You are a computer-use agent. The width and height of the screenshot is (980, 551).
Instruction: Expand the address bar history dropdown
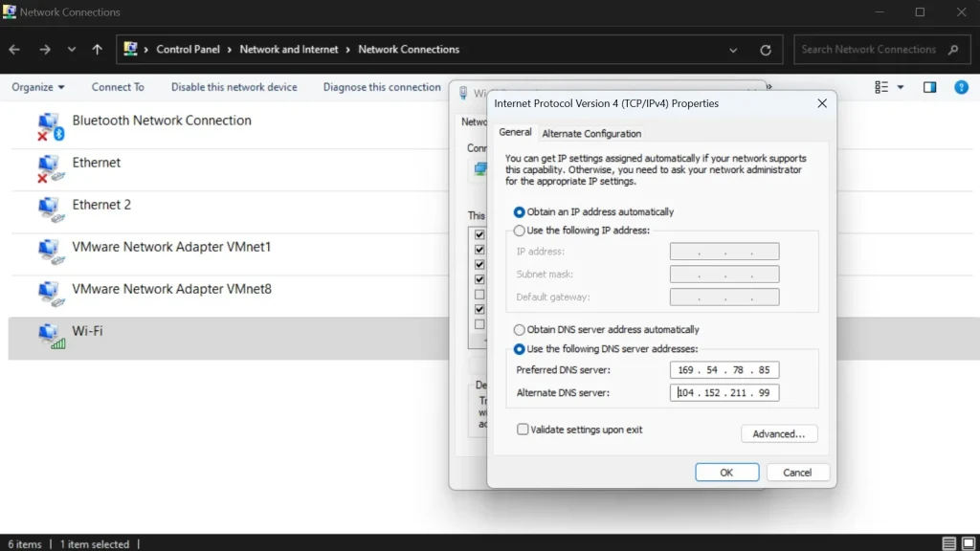pos(733,50)
